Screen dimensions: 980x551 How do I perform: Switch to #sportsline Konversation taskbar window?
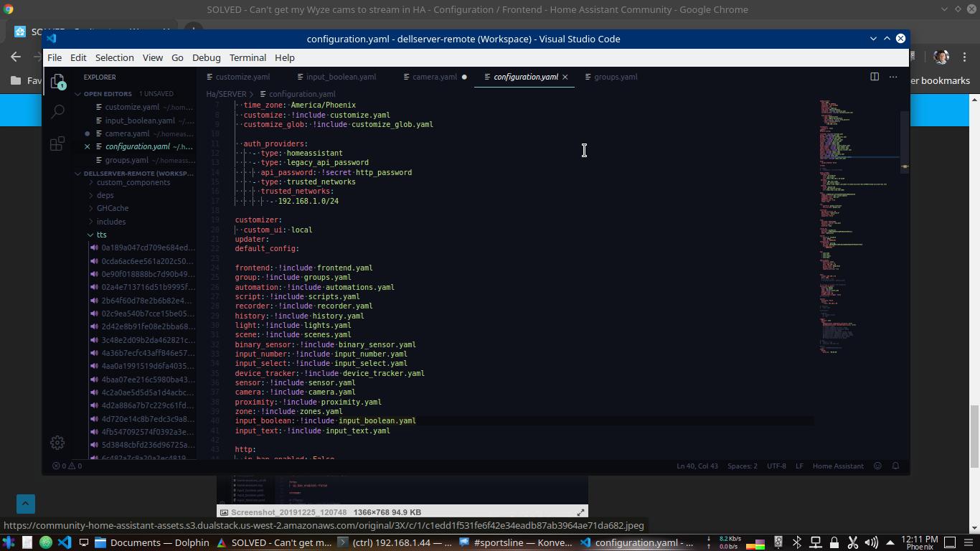coord(514,542)
